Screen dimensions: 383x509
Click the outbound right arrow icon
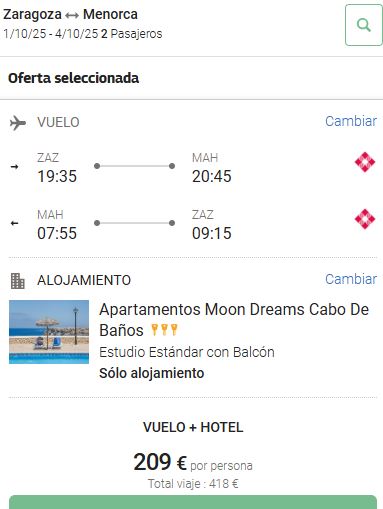(14, 166)
